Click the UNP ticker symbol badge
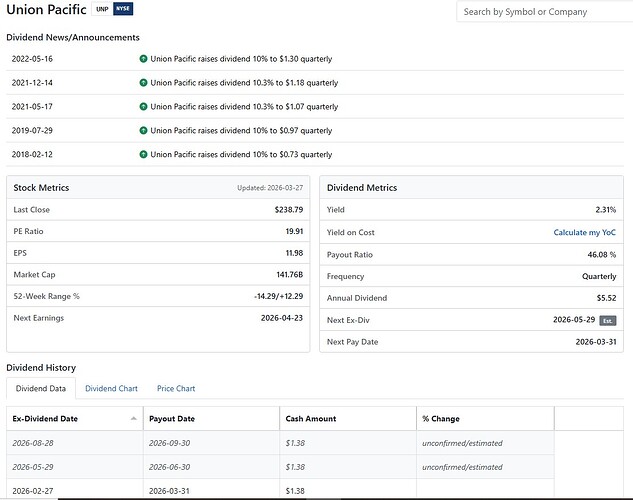The image size is (633, 500). coord(102,9)
